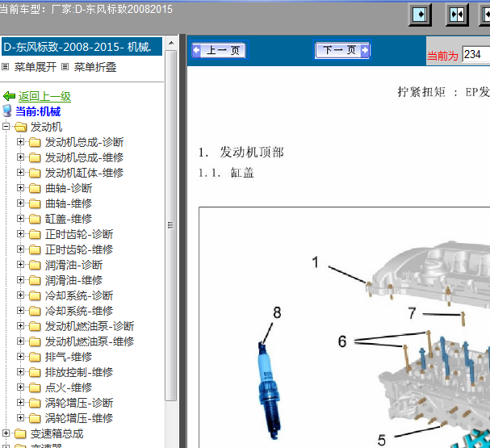Select 排放控制-维修 tree item
Viewport: 490px width, 448px height.
click(79, 372)
